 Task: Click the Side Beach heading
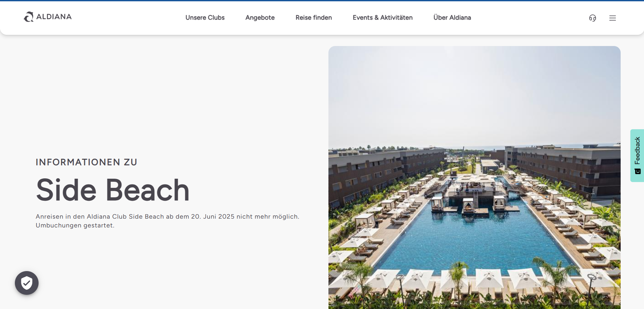[113, 190]
